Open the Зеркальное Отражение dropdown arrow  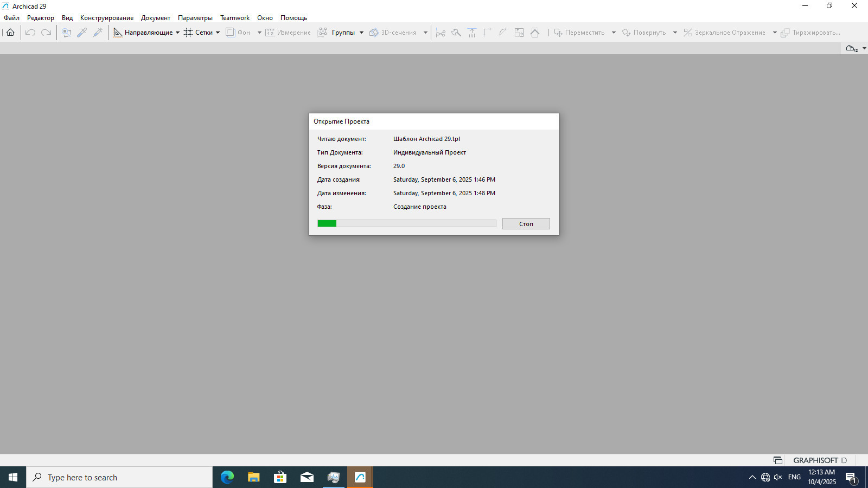click(775, 33)
